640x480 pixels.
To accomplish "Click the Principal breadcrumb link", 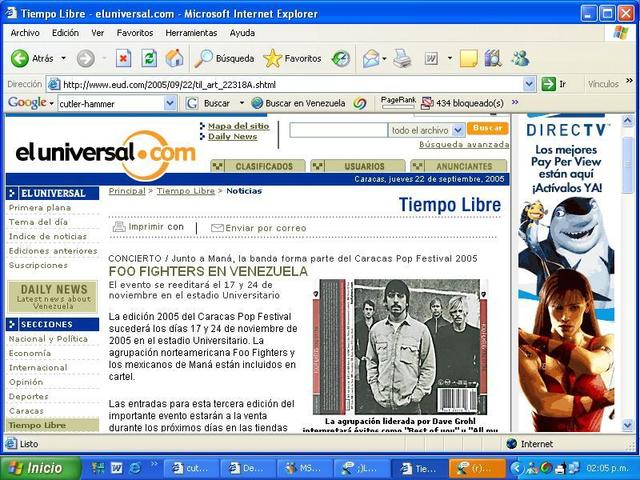I will click(127, 191).
